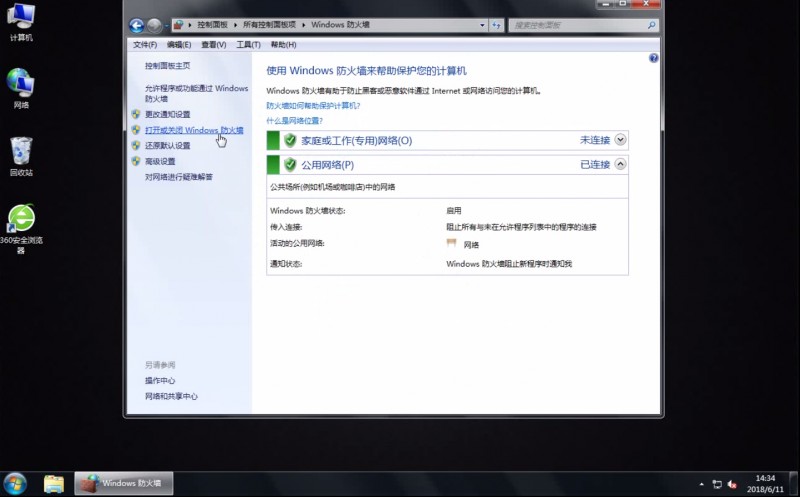The image size is (800, 497).
Task: Open the address bar history dropdown
Action: tap(482, 25)
